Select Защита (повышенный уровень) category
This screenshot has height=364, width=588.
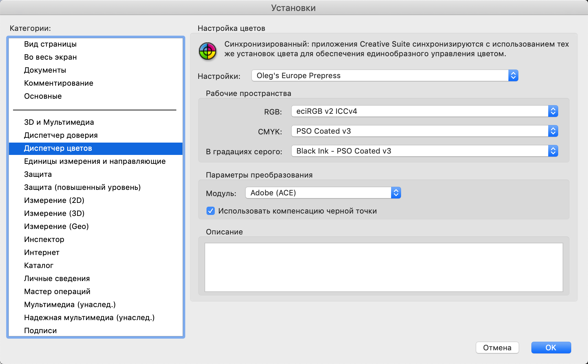click(96, 187)
